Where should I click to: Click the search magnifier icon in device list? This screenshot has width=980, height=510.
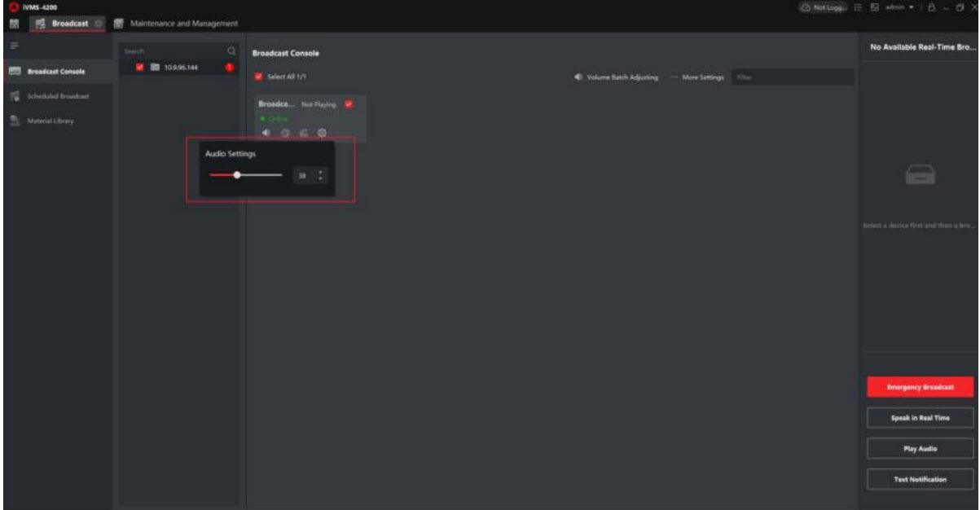pyautogui.click(x=231, y=51)
